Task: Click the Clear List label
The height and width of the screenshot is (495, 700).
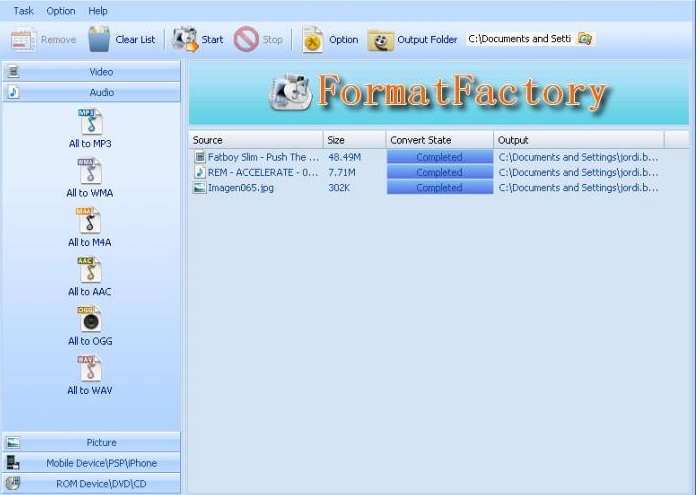Action: click(x=135, y=40)
